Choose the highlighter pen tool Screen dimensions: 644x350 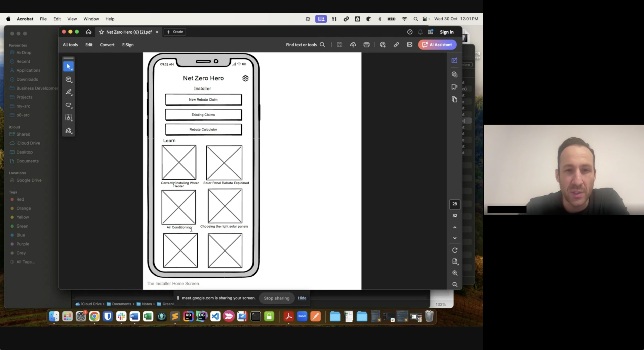pyautogui.click(x=68, y=92)
